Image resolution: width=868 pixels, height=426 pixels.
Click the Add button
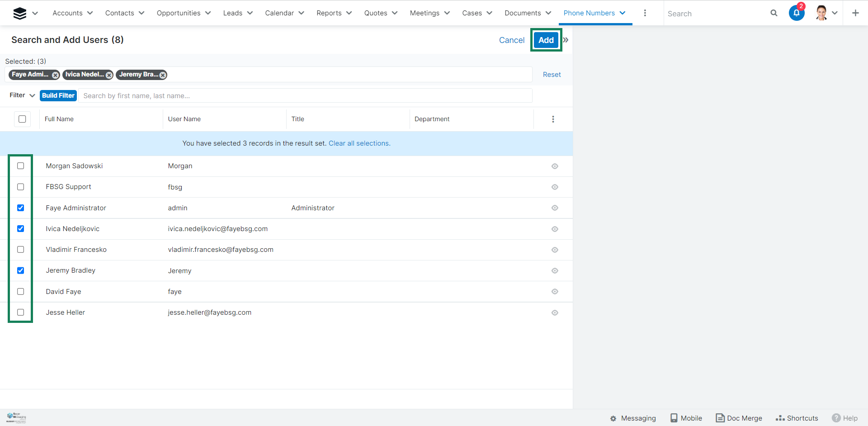[x=546, y=40]
